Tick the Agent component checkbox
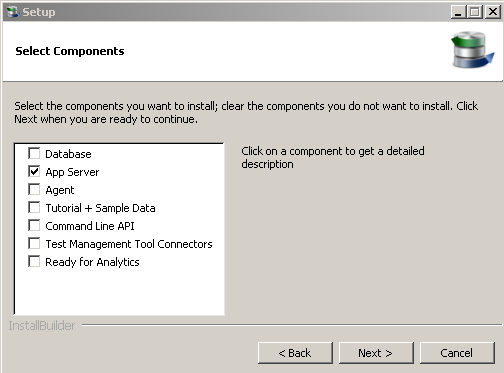Image resolution: width=504 pixels, height=373 pixels. 34,189
